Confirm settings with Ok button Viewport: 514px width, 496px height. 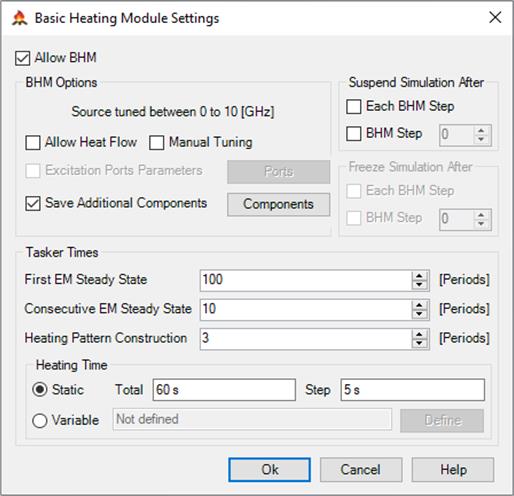tap(269, 470)
